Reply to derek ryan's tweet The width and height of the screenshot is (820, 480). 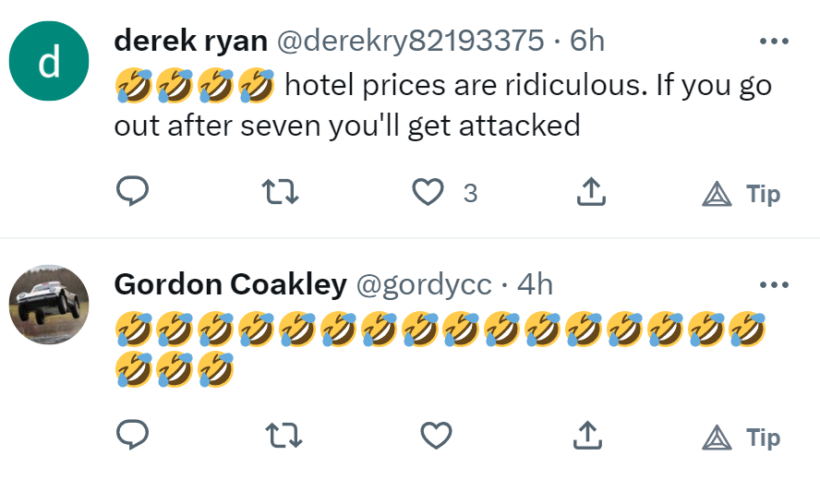[x=132, y=192]
